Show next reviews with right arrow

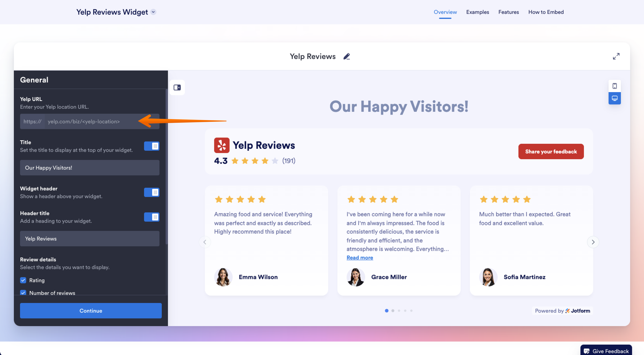593,242
